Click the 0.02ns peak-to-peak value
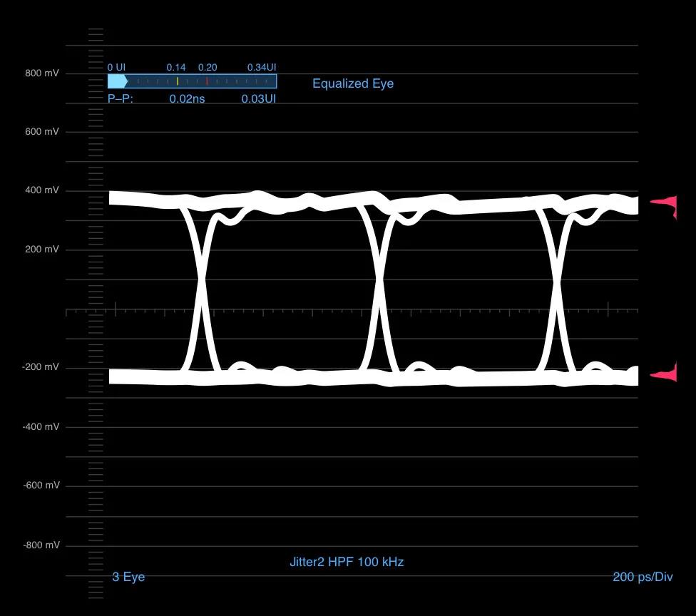696x616 pixels. coord(188,98)
